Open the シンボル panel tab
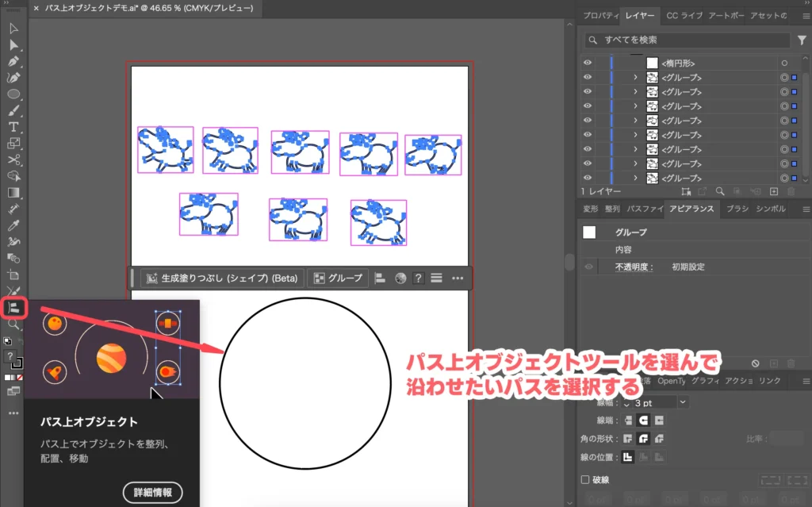812x507 pixels. tap(770, 209)
